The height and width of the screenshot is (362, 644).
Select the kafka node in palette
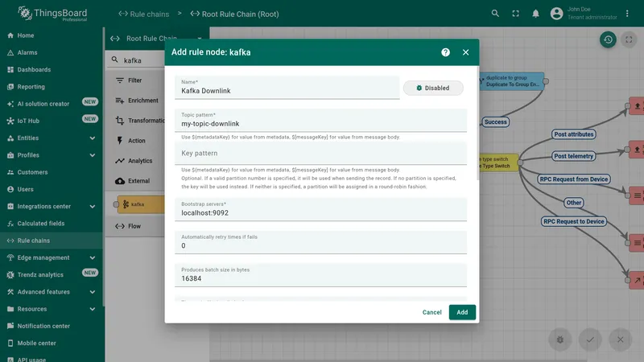140,204
